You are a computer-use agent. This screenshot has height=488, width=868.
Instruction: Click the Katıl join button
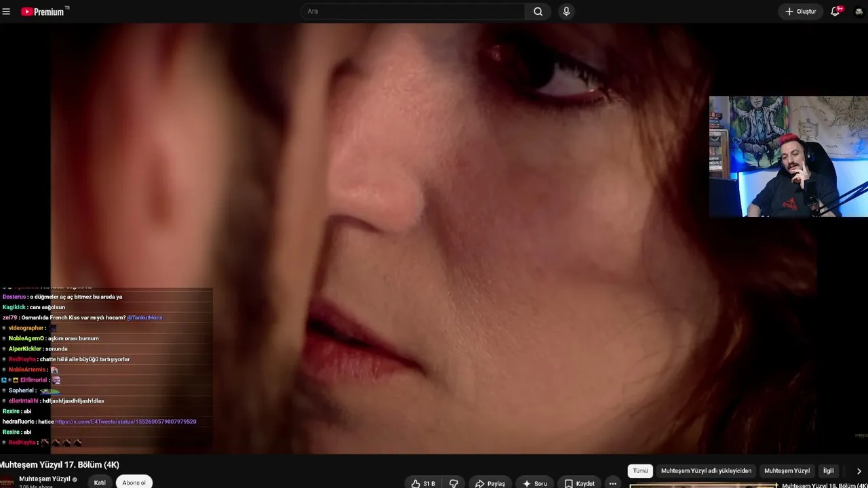pyautogui.click(x=100, y=483)
